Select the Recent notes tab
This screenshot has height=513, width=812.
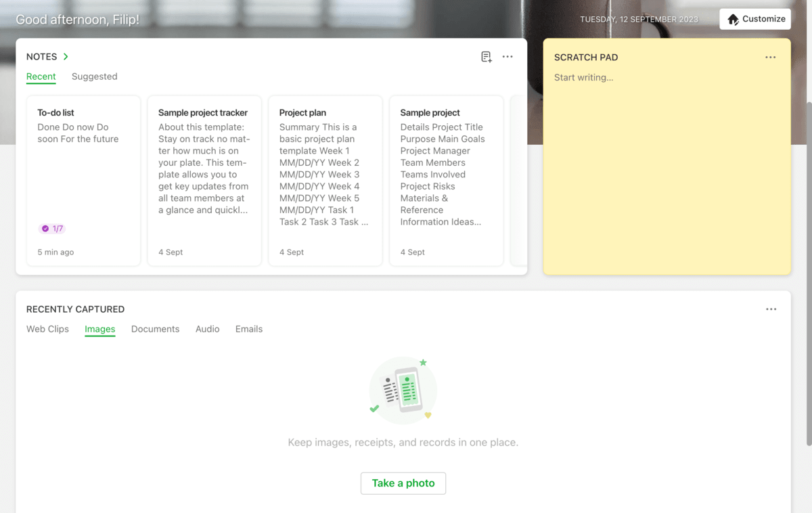pos(41,76)
